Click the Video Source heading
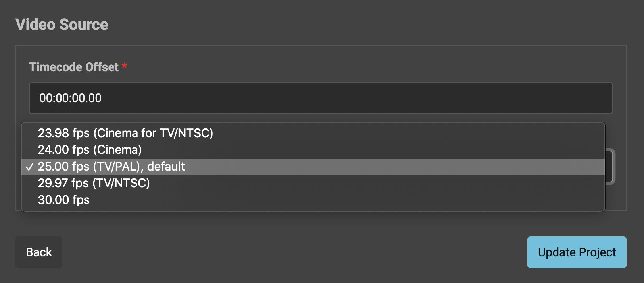Viewport: 644px width, 283px height. [x=62, y=25]
